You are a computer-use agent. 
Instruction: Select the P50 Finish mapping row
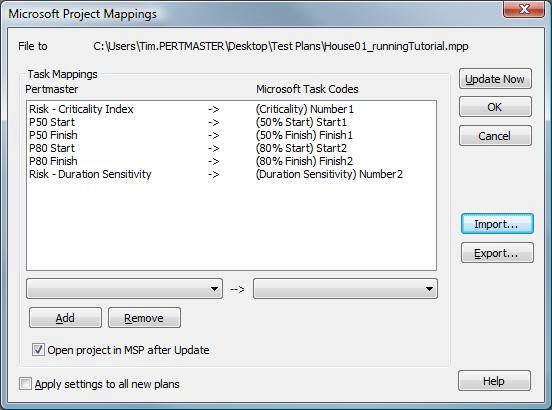point(231,135)
